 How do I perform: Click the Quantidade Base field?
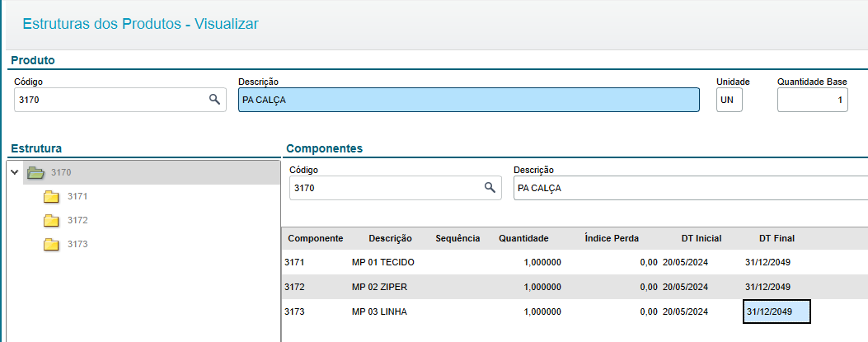[812, 101]
